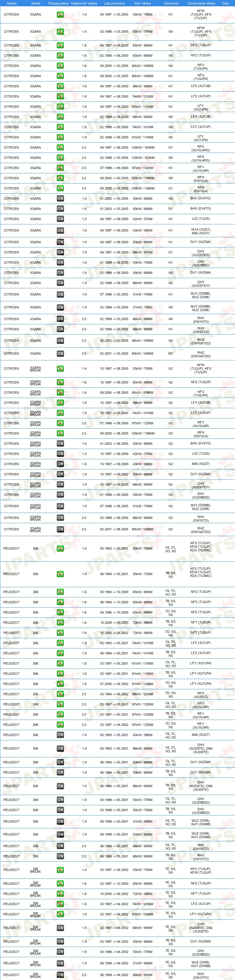Screen dimensions: 235x980
Task: Click date range 01.2003 -> 08.2005
Action: tap(114, 444)
